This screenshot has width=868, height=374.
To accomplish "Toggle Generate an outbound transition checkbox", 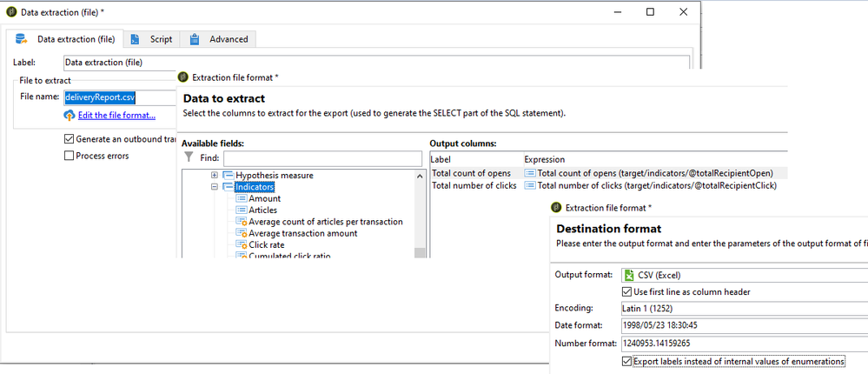I will click(70, 139).
